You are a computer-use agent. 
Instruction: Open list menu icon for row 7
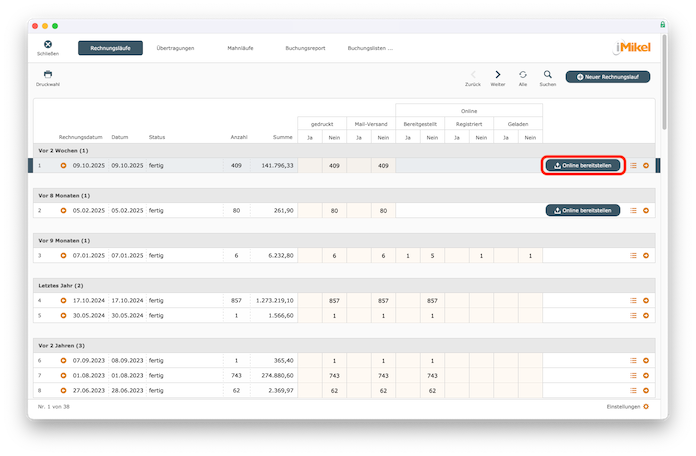tap(633, 374)
